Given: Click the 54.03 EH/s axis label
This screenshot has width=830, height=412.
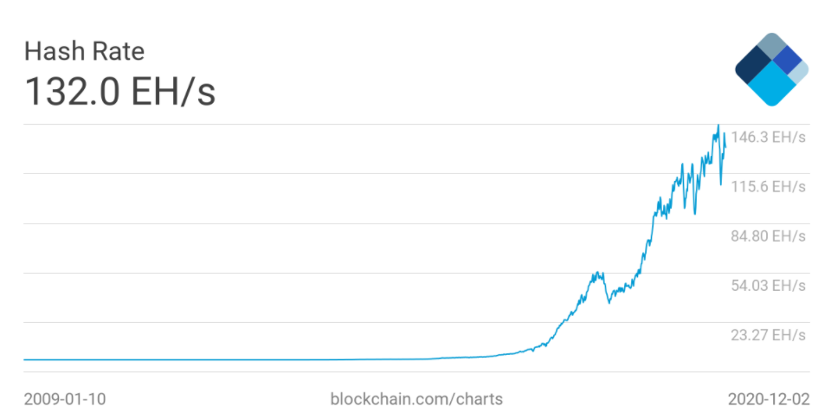Looking at the screenshot, I should point(770,285).
